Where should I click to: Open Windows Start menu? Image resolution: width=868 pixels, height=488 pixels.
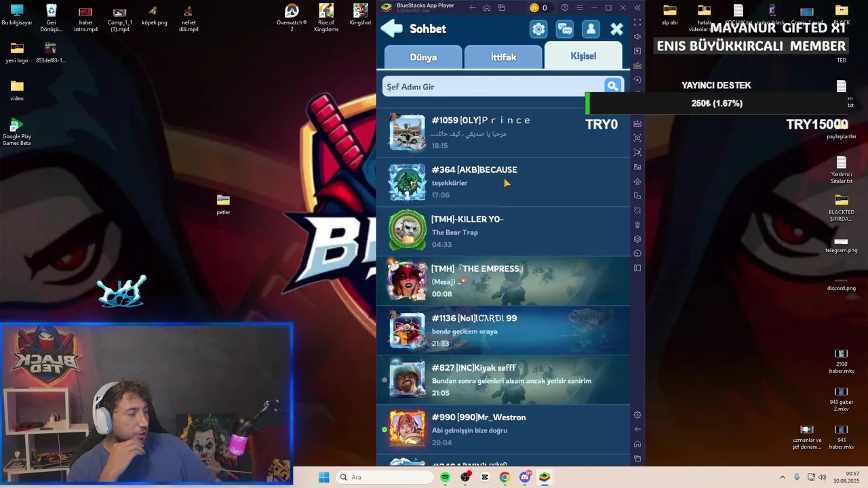click(x=324, y=477)
